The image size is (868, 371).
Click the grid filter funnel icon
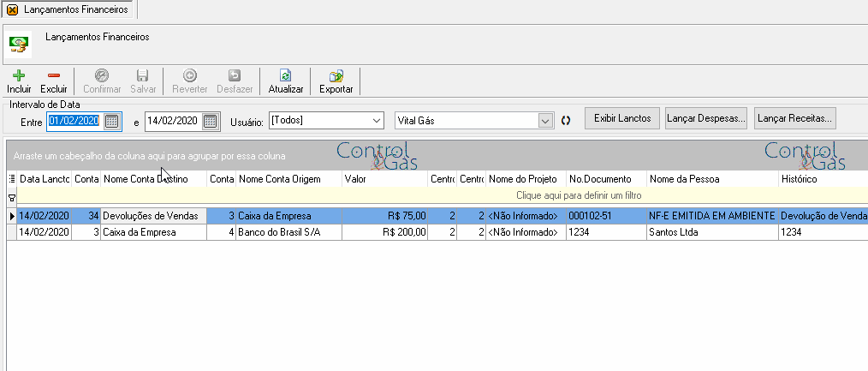coord(12,196)
